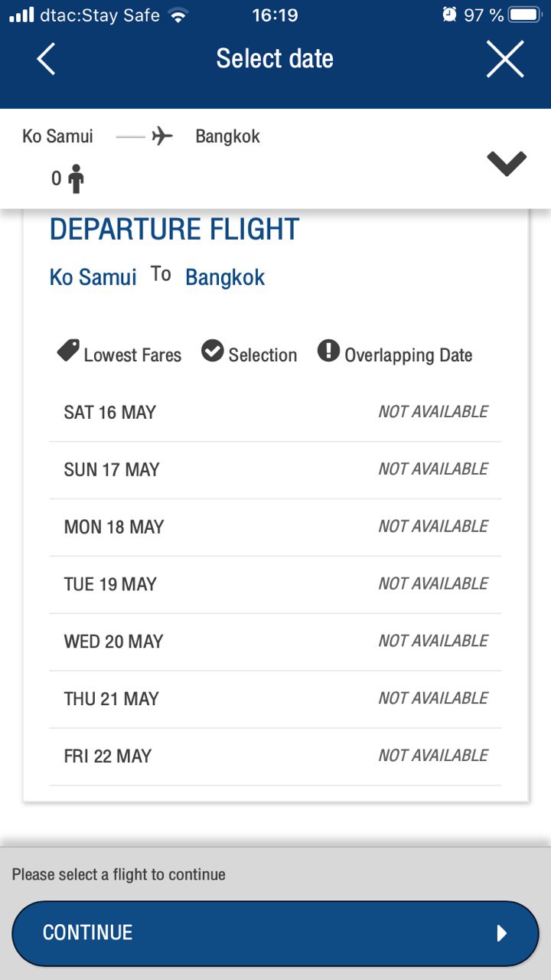Tap the Ko Samui origin link

(x=93, y=277)
